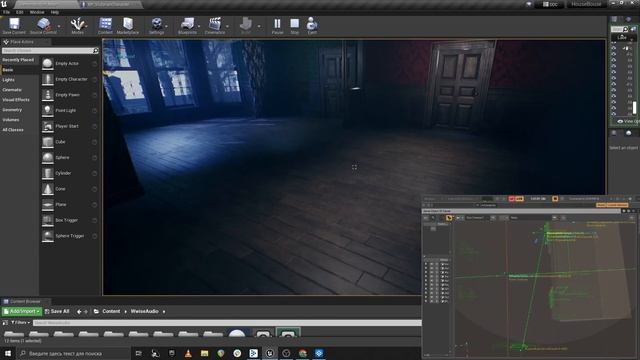
Task: Open the Help menu
Action: [55, 12]
